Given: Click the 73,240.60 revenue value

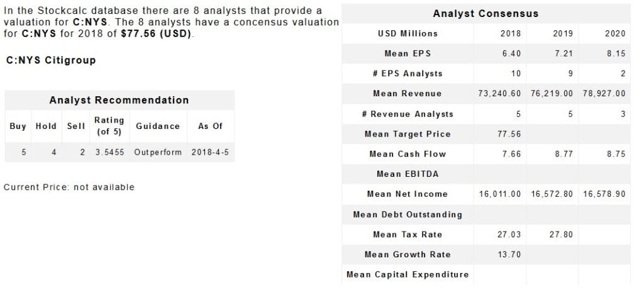Looking at the screenshot, I should pos(499,94).
